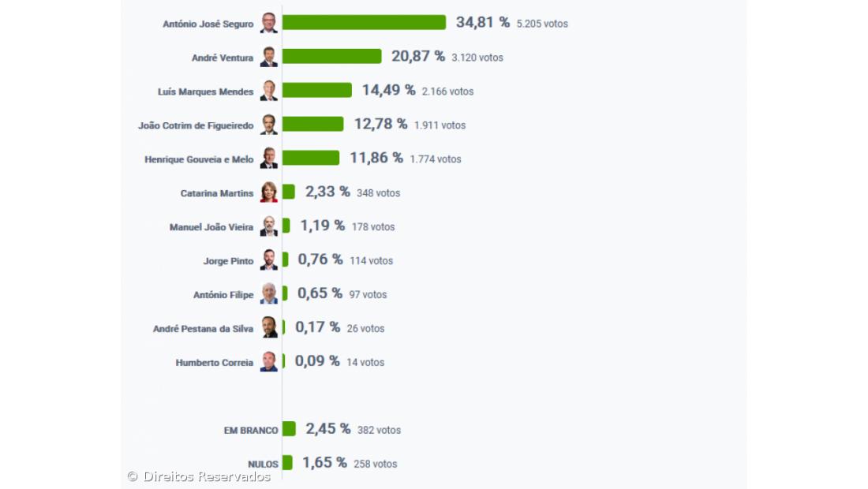Click the 5.205 votos count text
Viewport: 868px width, 489px height.
(542, 24)
